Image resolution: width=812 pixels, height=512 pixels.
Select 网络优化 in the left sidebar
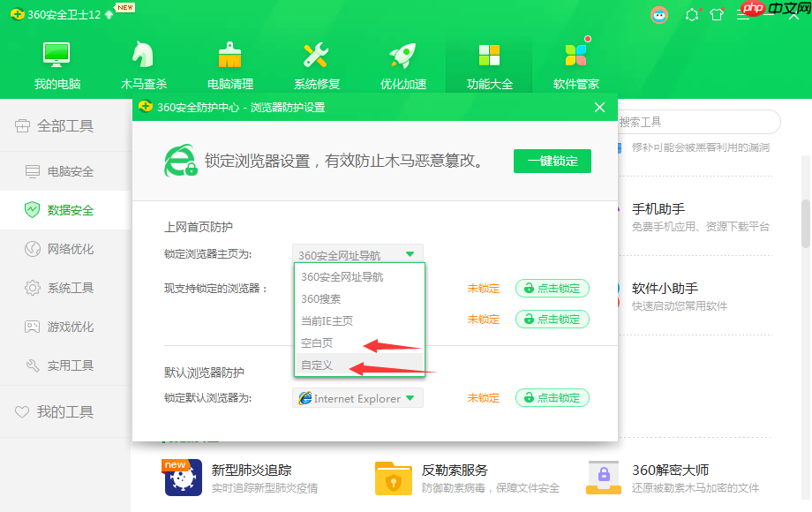tap(53, 247)
